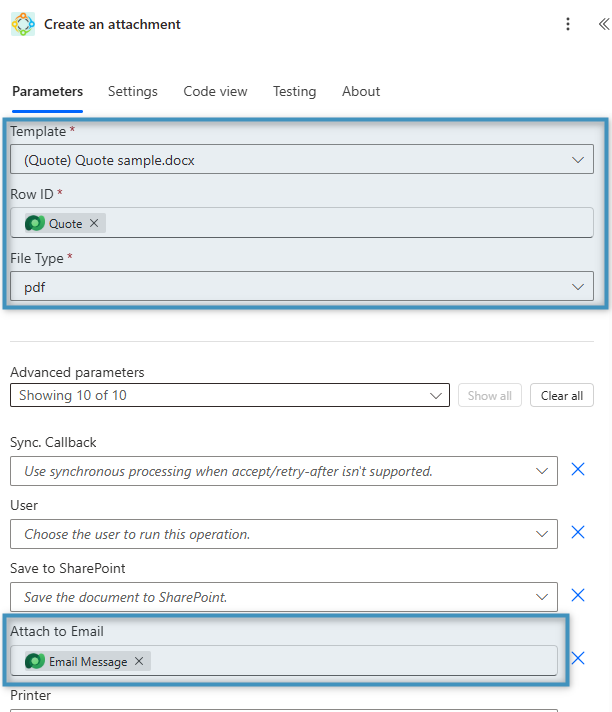Remove the Quote token from Row ID
Viewport: 612px width, 712px height.
[x=94, y=223]
